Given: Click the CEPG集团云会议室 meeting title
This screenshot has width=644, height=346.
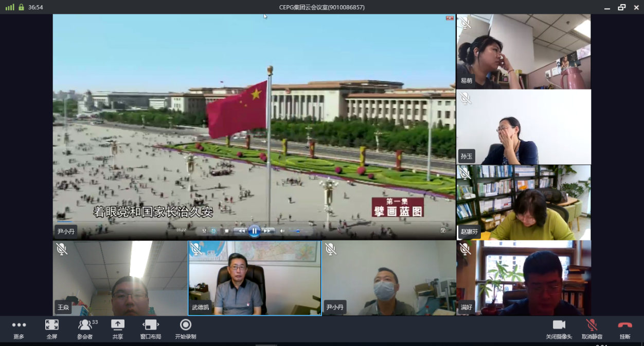Looking at the screenshot, I should pos(321,7).
